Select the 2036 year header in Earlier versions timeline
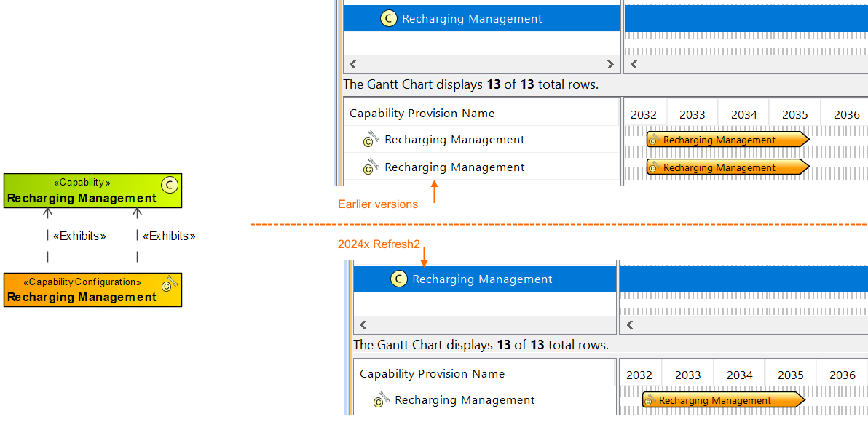This screenshot has height=422, width=868. (x=846, y=114)
